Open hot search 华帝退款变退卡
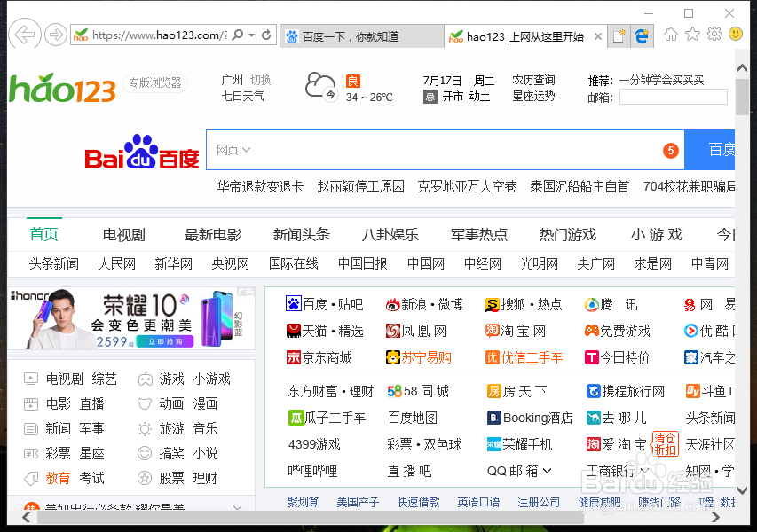Screen dimensions: 757x532 click(260, 186)
